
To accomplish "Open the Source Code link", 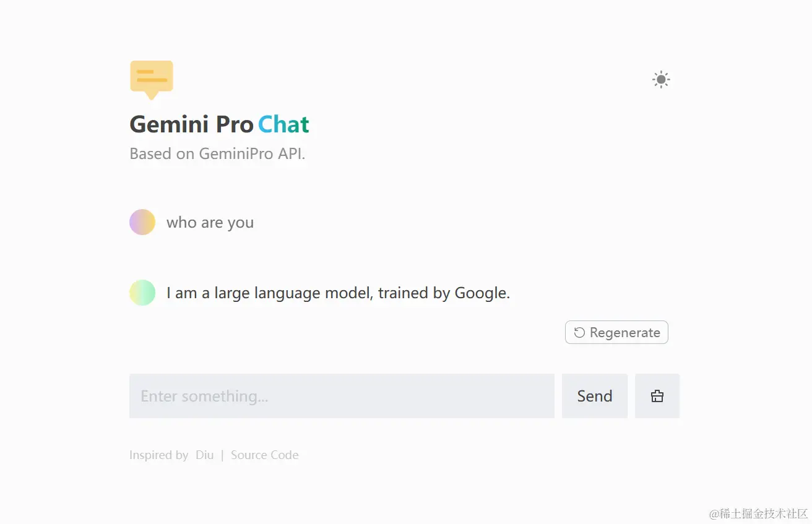I will tap(264, 455).
